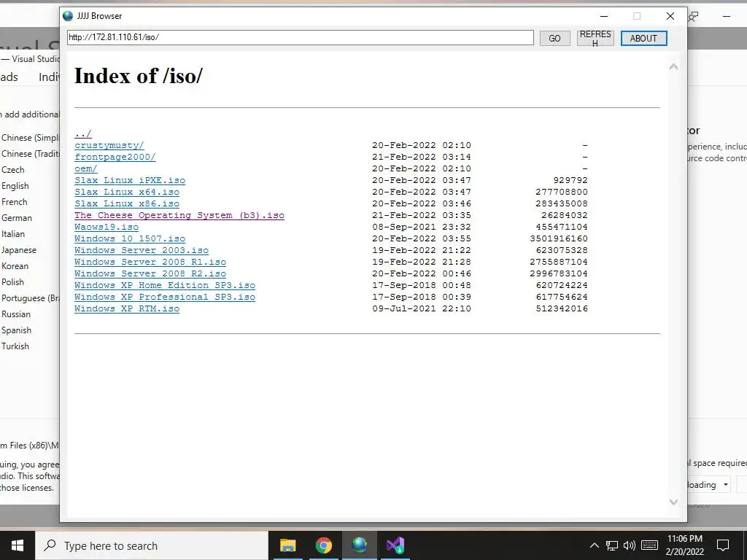Download Slax Linux x86.iso
The width and height of the screenshot is (747, 560).
click(127, 204)
